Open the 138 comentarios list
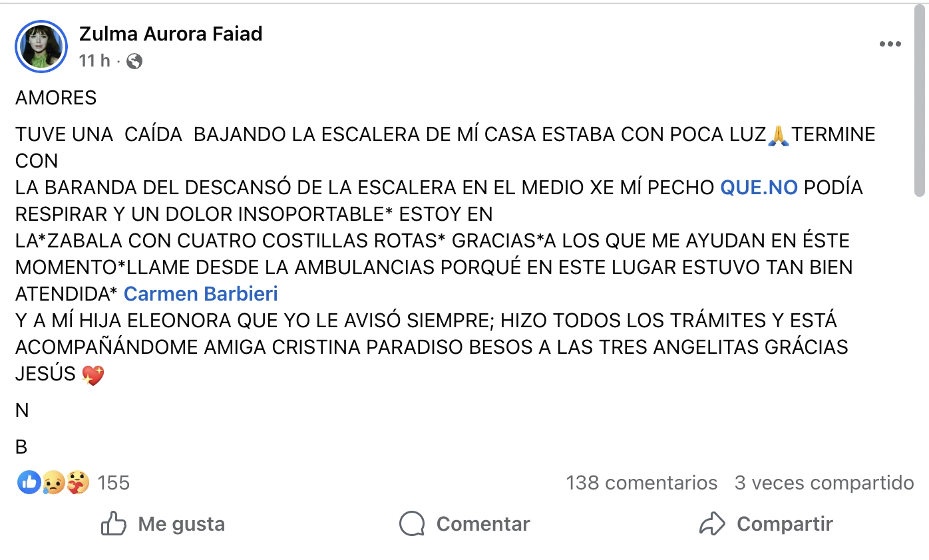Screen dimensions: 929x560 (642, 483)
